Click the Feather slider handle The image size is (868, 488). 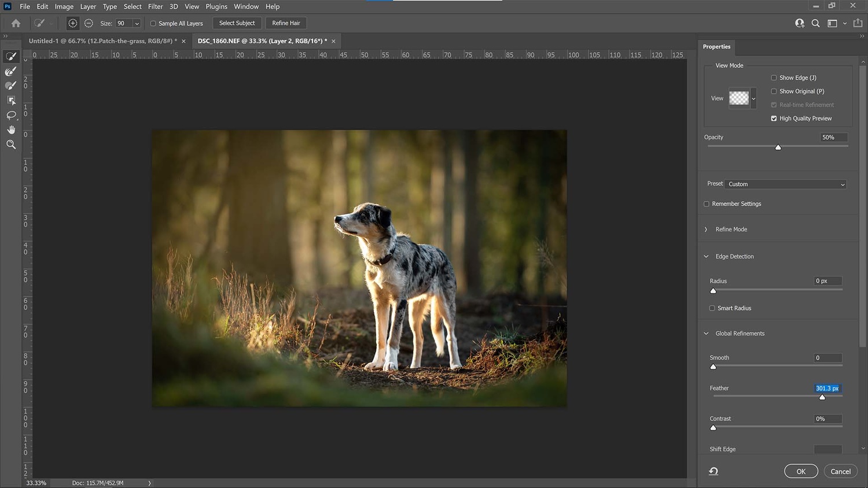822,397
